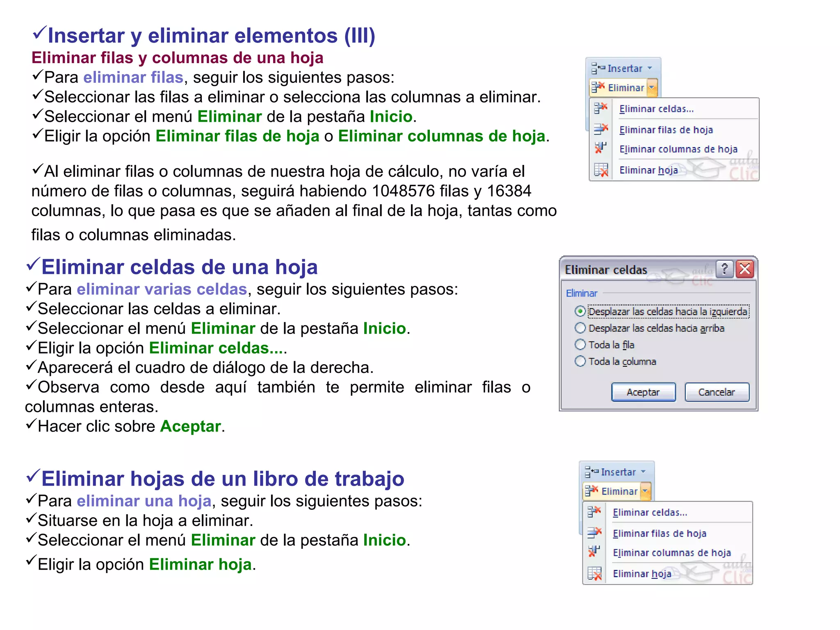
Task: Click heading Insertar y eliminar elementos (III)
Action: point(212,35)
